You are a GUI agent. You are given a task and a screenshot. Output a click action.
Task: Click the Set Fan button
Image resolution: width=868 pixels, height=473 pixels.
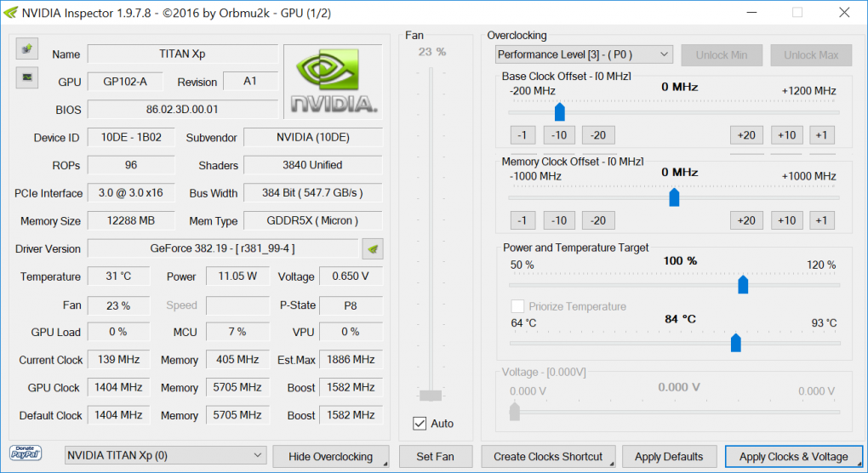435,456
